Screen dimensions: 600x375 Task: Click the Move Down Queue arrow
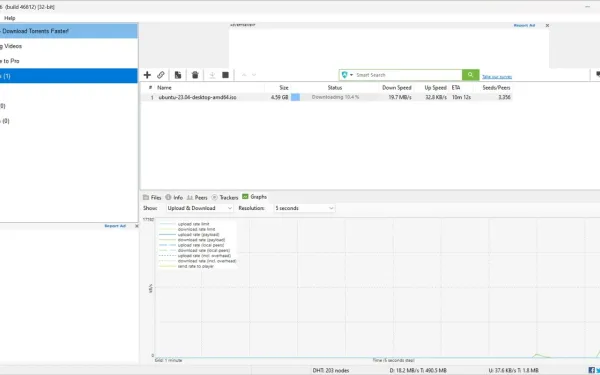[x=254, y=75]
